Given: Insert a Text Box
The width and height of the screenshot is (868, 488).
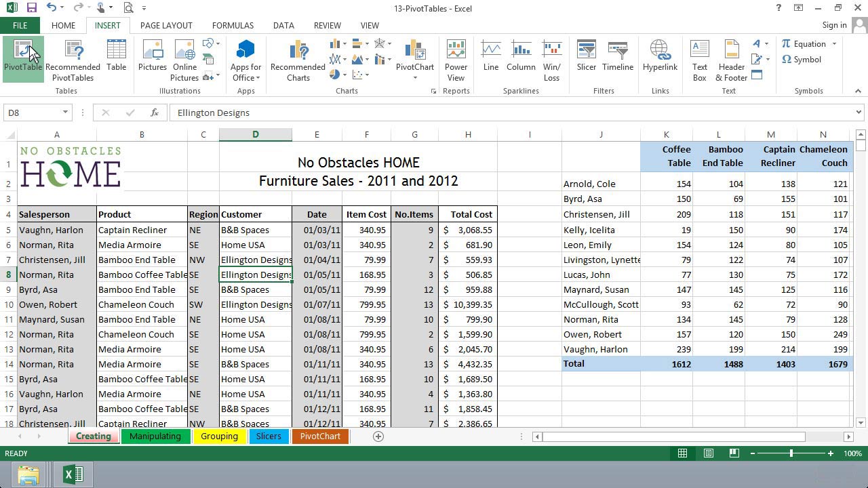Looking at the screenshot, I should coord(700,59).
